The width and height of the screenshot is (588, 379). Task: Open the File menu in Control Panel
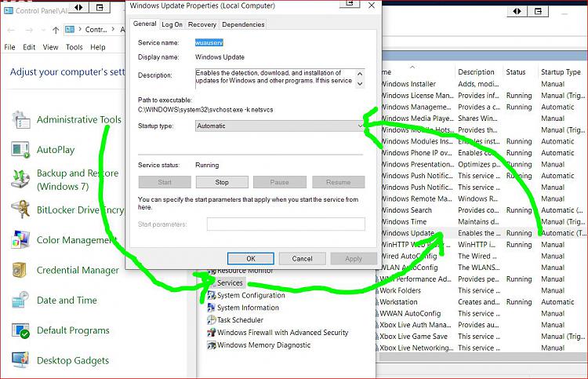[x=9, y=47]
